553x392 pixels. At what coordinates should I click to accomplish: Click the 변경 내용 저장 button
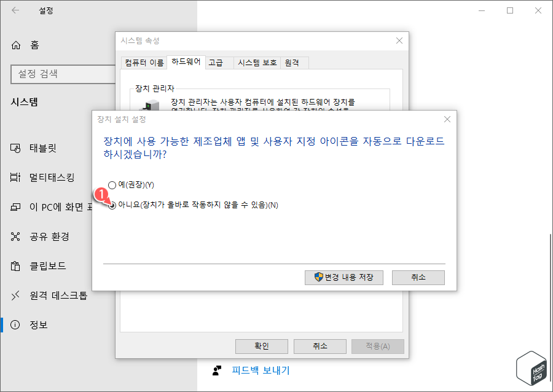click(343, 277)
